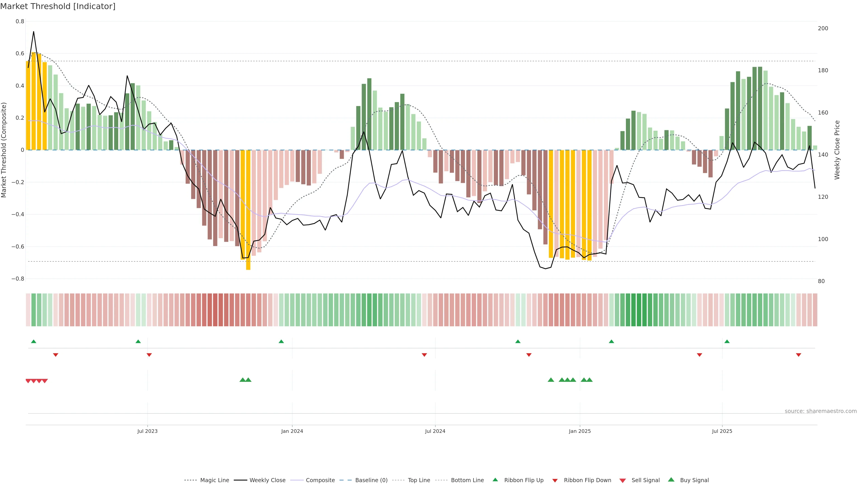
Task: Click Ribbon Flip Down marker right after Jul 2023
Action: pyautogui.click(x=149, y=355)
